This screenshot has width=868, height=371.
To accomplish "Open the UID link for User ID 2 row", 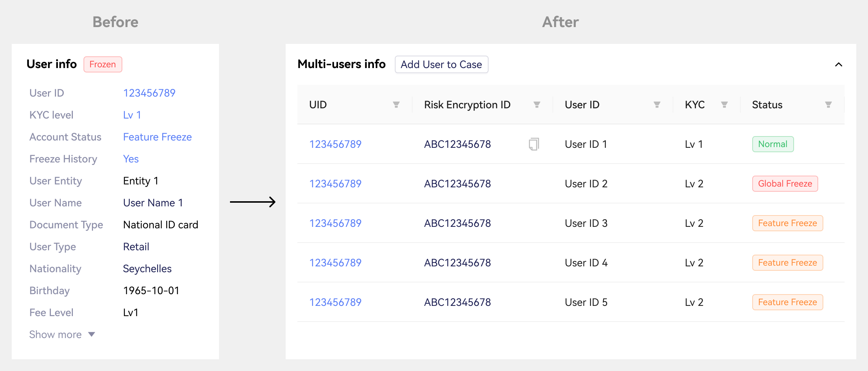I will (335, 184).
